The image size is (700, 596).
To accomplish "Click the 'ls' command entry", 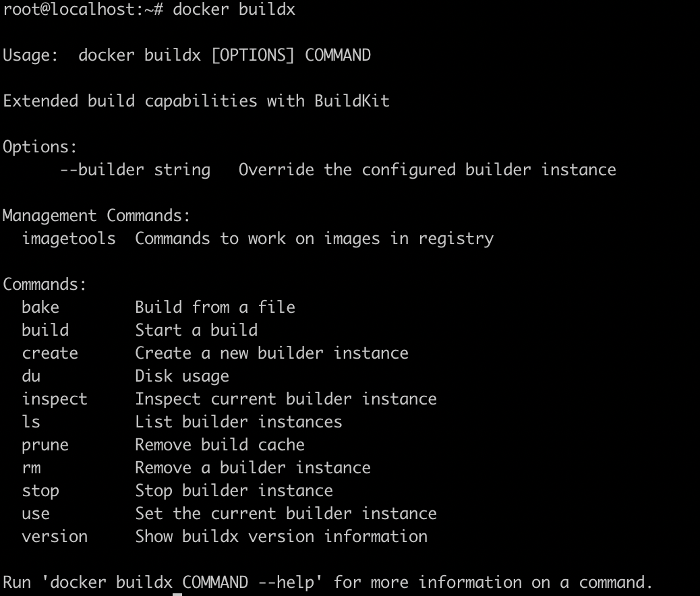I will [x=31, y=422].
